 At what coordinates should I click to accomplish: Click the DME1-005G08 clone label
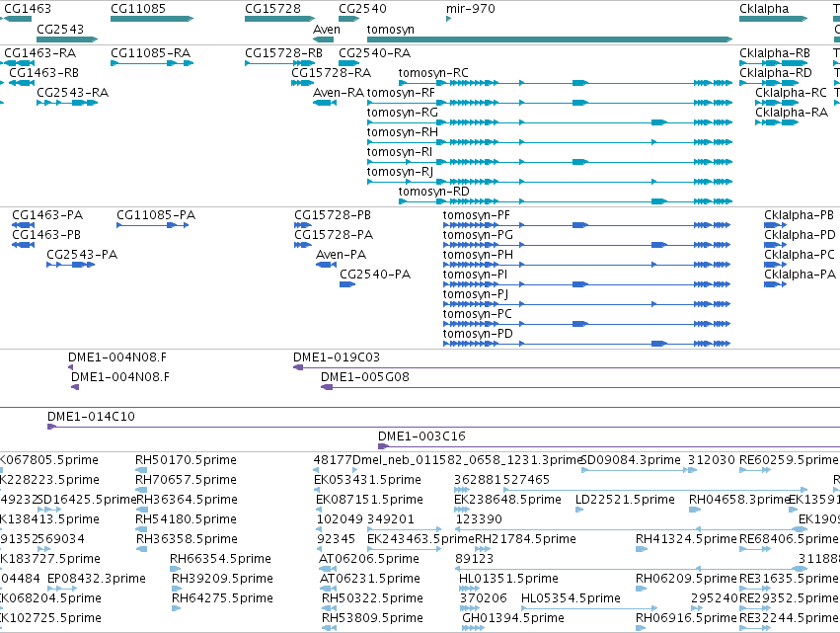click(x=365, y=377)
